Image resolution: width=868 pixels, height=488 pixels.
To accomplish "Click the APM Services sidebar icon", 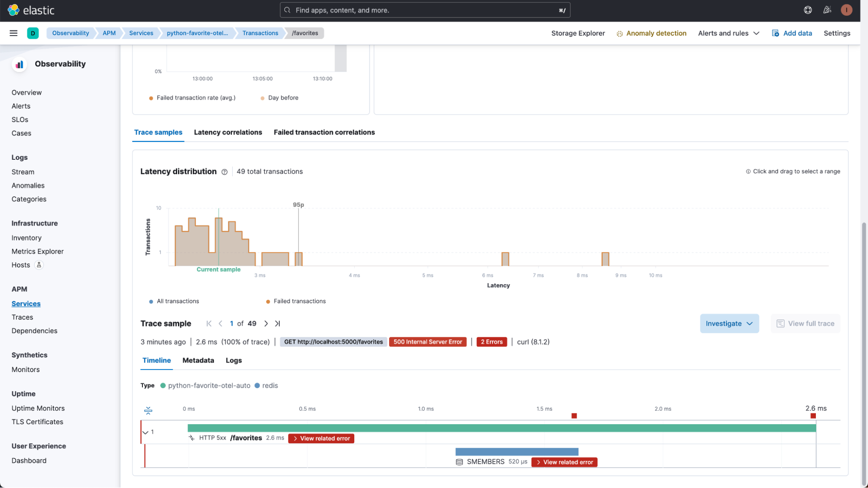I will (x=26, y=304).
